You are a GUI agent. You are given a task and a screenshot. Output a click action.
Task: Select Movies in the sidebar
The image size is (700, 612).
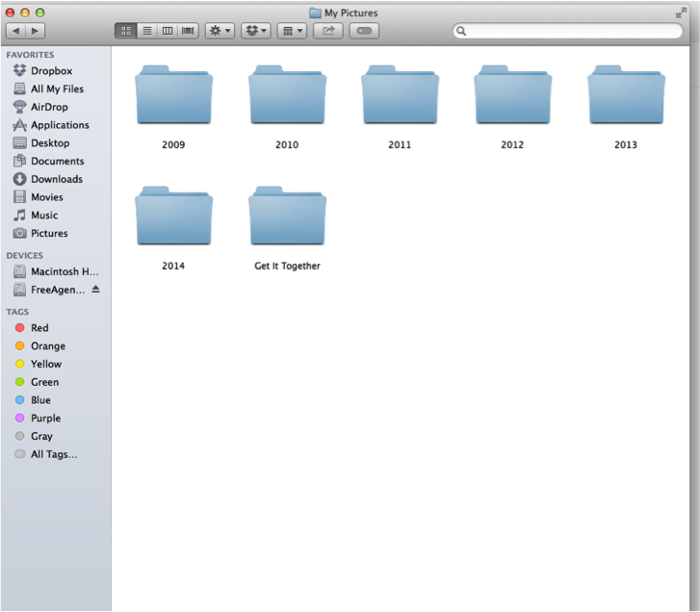click(56, 197)
